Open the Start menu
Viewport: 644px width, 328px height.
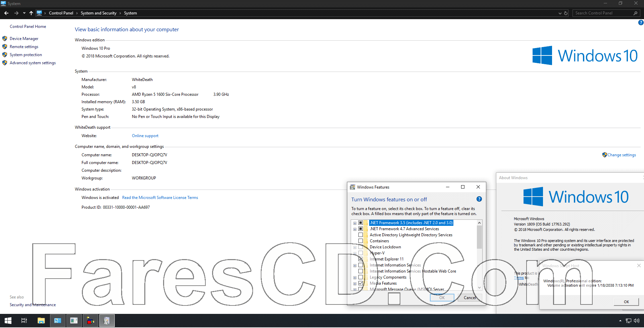(x=8, y=321)
